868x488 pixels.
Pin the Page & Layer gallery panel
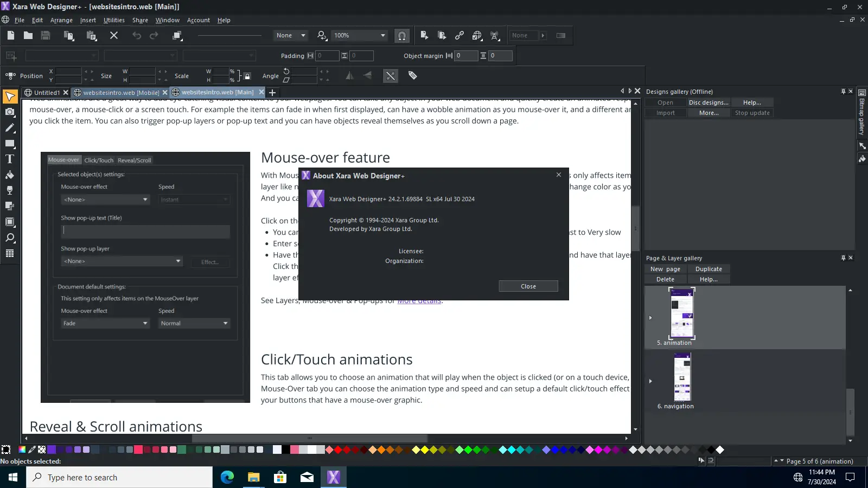pos(843,258)
